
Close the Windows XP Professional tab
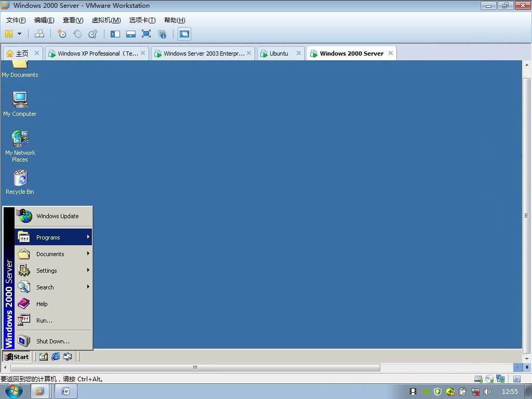click(x=143, y=53)
